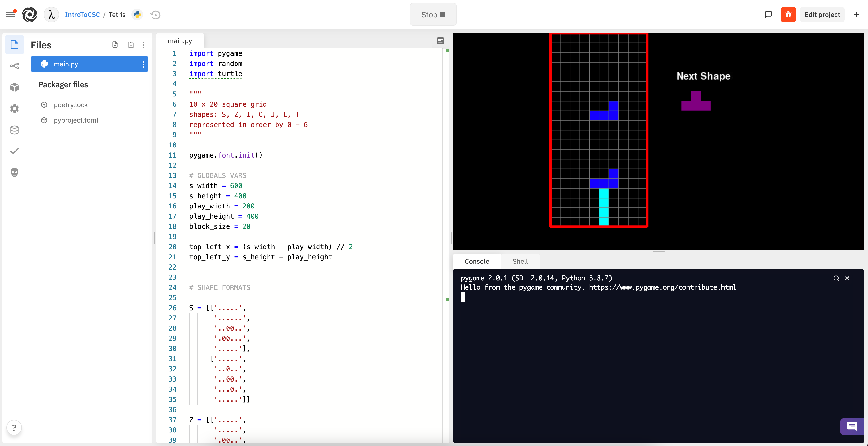868x446 pixels.
Task: Open the history/rollback icon next to Tetris
Action: click(155, 15)
